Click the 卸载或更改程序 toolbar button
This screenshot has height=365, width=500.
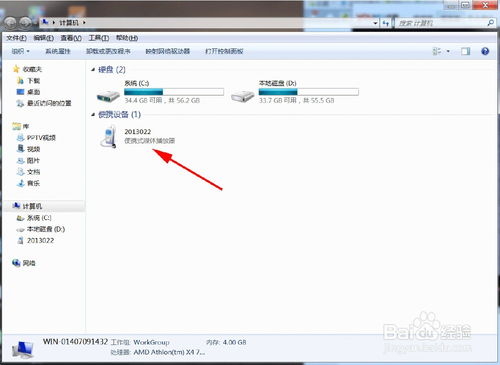click(x=108, y=51)
